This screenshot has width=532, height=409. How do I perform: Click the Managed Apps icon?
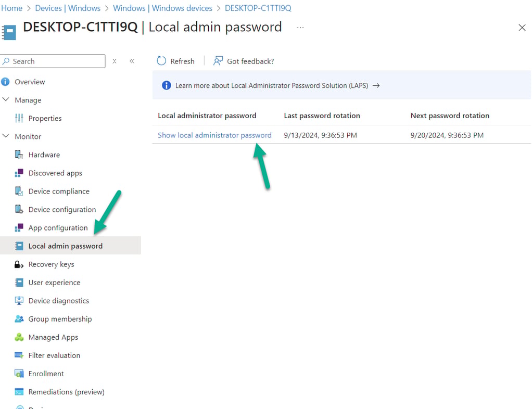19,337
